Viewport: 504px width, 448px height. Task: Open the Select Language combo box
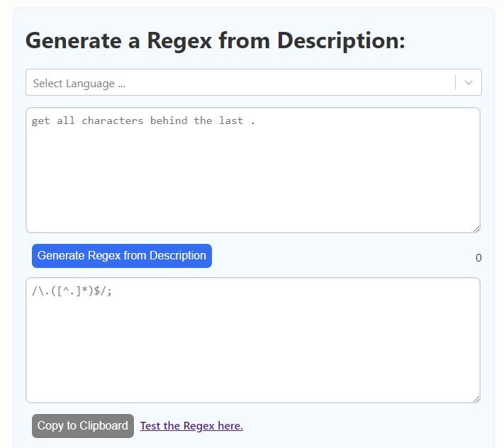[x=241, y=83]
